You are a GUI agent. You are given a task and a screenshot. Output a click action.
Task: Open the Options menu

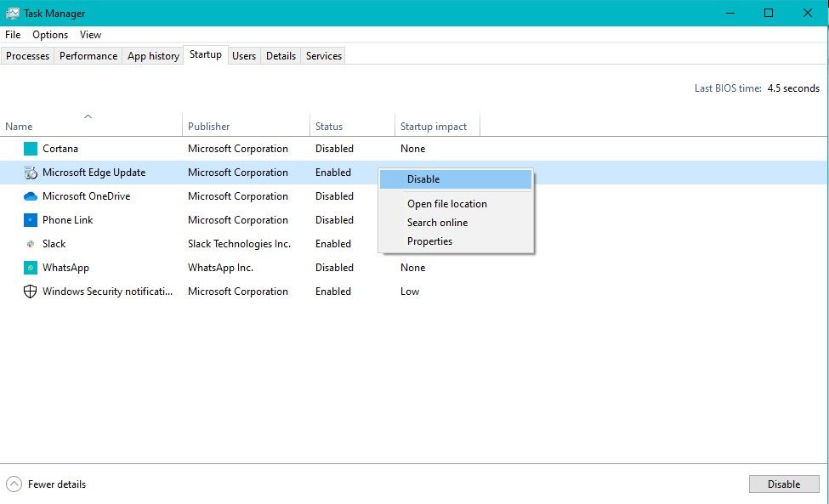[x=49, y=35]
